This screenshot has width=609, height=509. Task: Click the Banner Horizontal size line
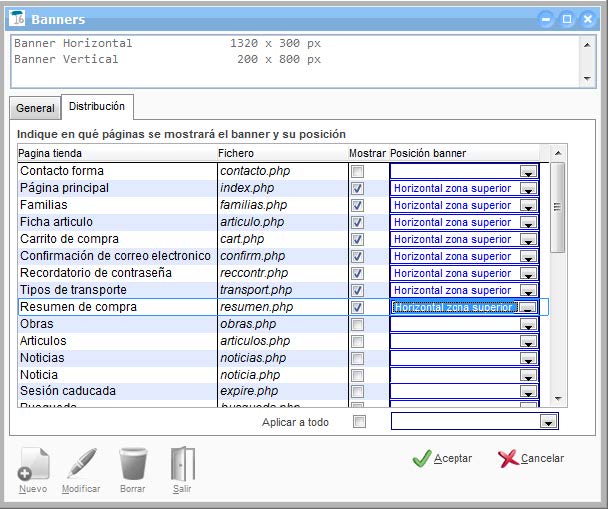tap(168, 43)
